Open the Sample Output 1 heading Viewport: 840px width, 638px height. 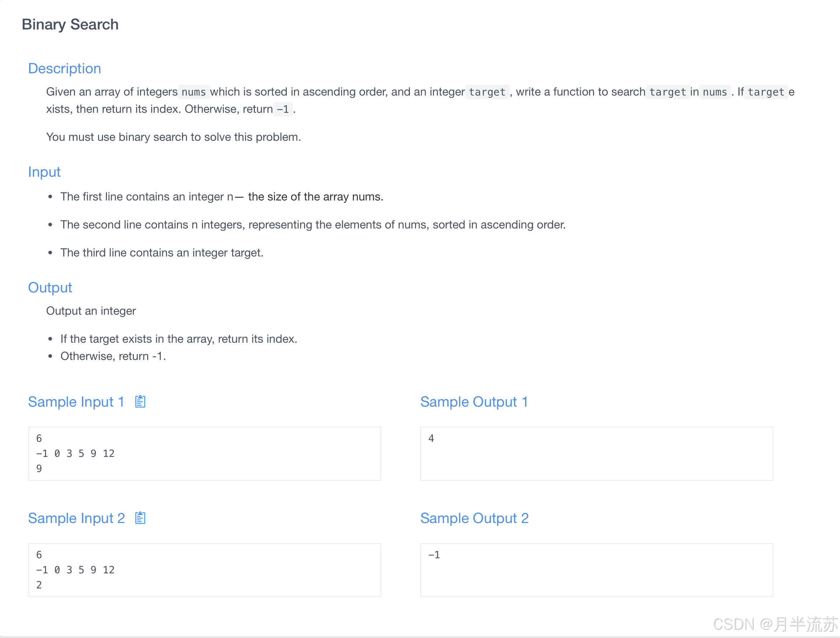pos(474,402)
